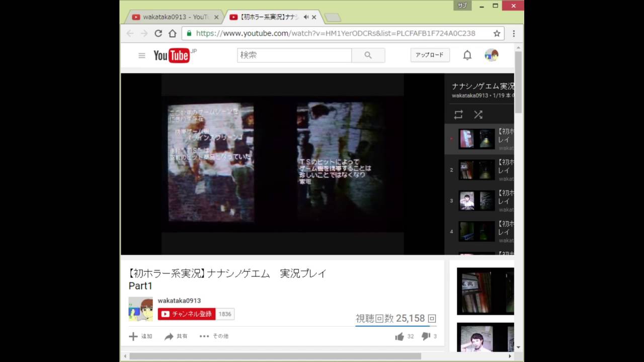Click the browser forward arrow
This screenshot has width=644, height=362.
tap(144, 33)
